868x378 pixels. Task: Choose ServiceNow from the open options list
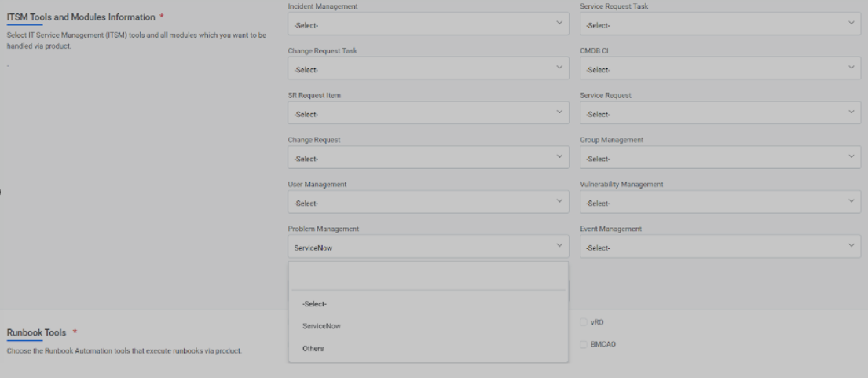(322, 326)
